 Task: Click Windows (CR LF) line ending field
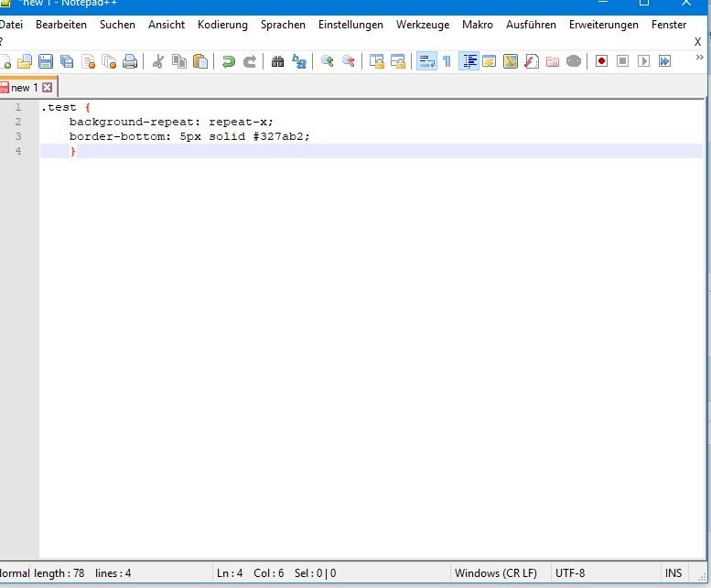(x=495, y=573)
